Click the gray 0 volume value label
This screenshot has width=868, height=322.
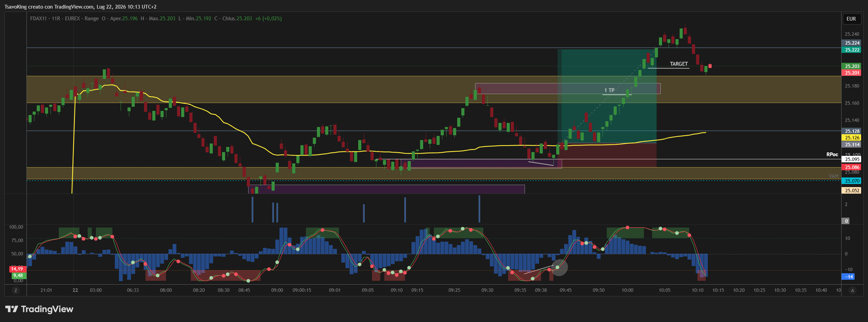[x=846, y=221]
